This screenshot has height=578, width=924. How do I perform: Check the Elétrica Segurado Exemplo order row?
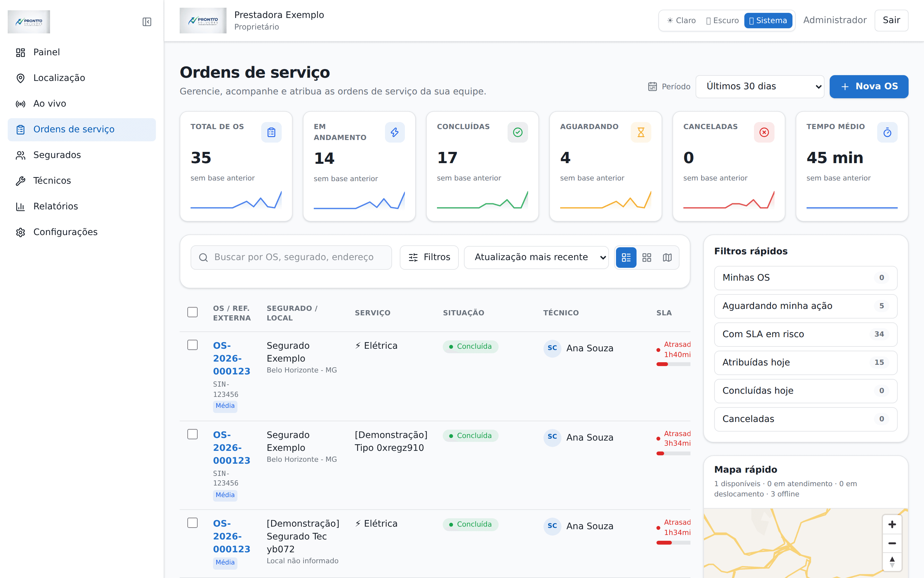[193, 345]
